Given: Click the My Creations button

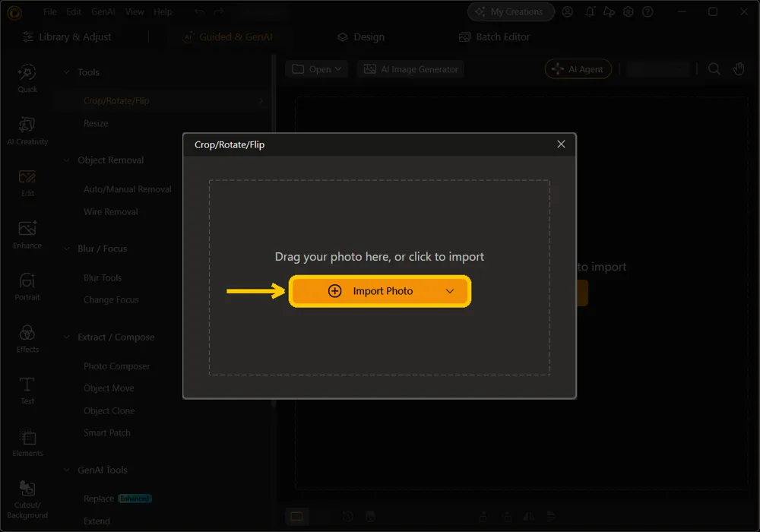Looking at the screenshot, I should (511, 11).
